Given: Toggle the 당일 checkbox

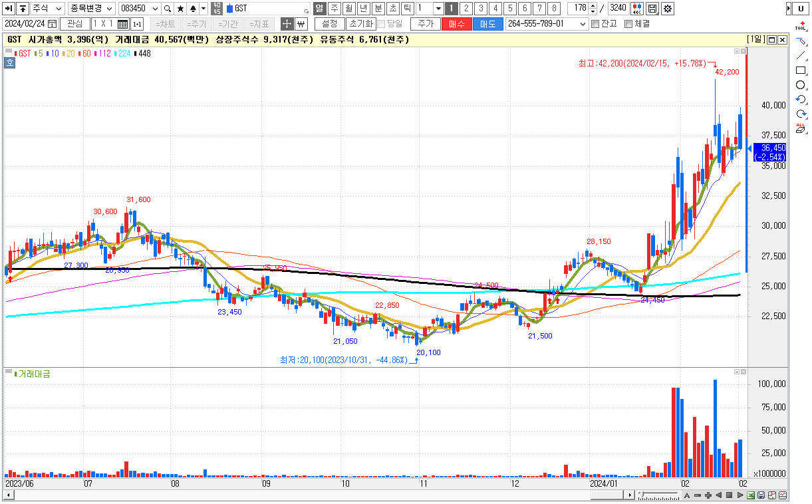Looking at the screenshot, I should coord(381,24).
